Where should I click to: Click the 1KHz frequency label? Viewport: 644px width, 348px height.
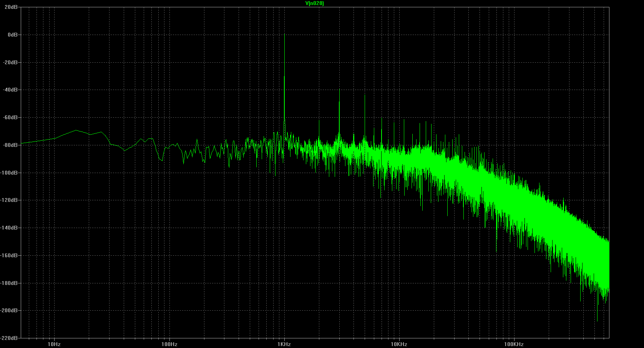(284, 344)
